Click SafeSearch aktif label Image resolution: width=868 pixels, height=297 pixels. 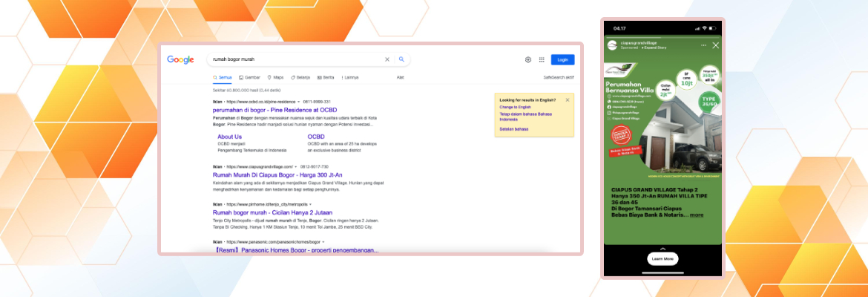coord(559,77)
